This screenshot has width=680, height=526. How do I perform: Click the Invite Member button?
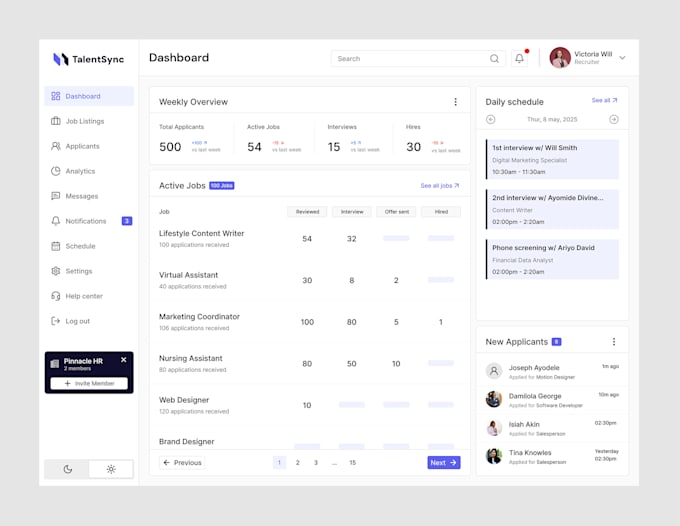click(x=89, y=383)
